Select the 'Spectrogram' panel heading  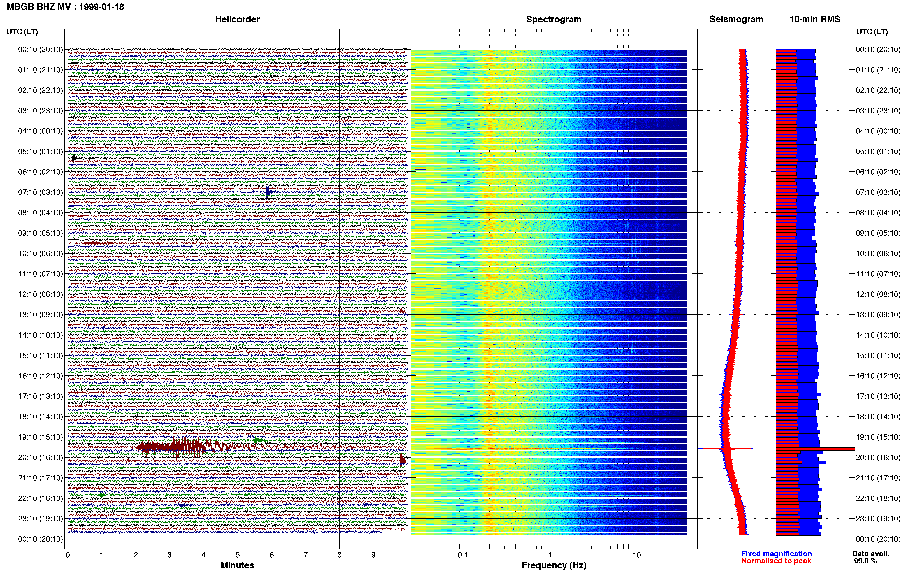pos(554,19)
